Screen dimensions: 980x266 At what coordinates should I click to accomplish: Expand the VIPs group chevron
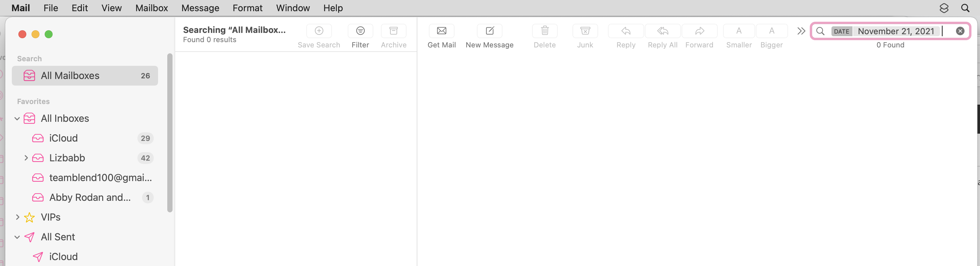(17, 217)
